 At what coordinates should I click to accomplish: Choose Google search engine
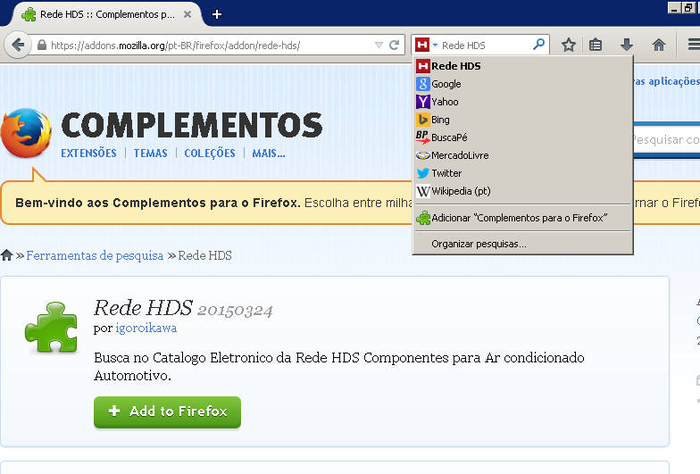click(523, 84)
